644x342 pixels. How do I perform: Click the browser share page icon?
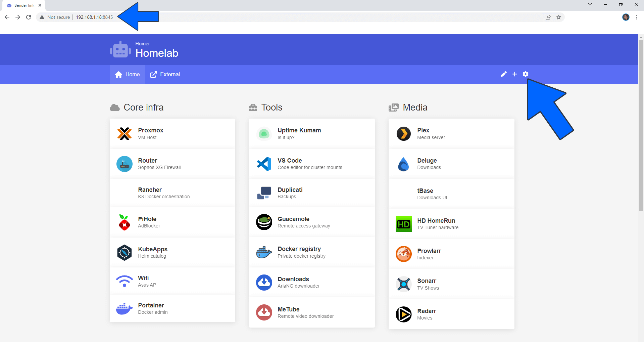point(548,17)
